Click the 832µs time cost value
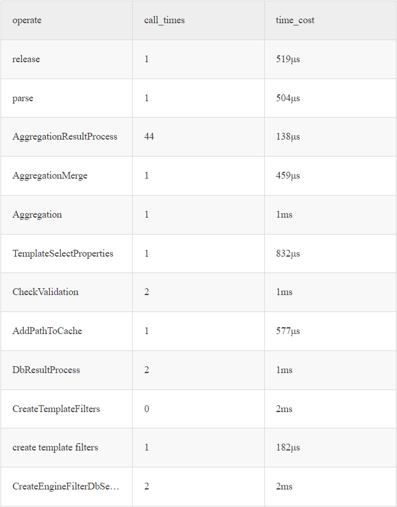 288,254
